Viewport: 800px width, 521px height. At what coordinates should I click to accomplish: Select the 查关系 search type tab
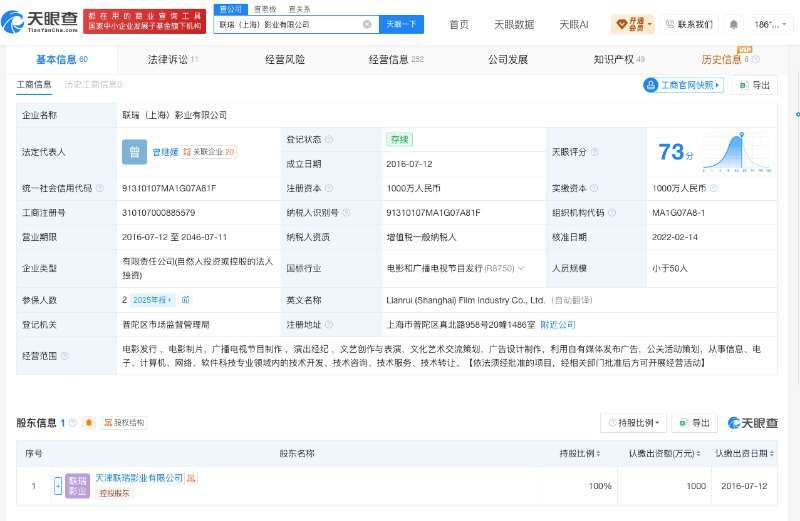click(x=299, y=9)
